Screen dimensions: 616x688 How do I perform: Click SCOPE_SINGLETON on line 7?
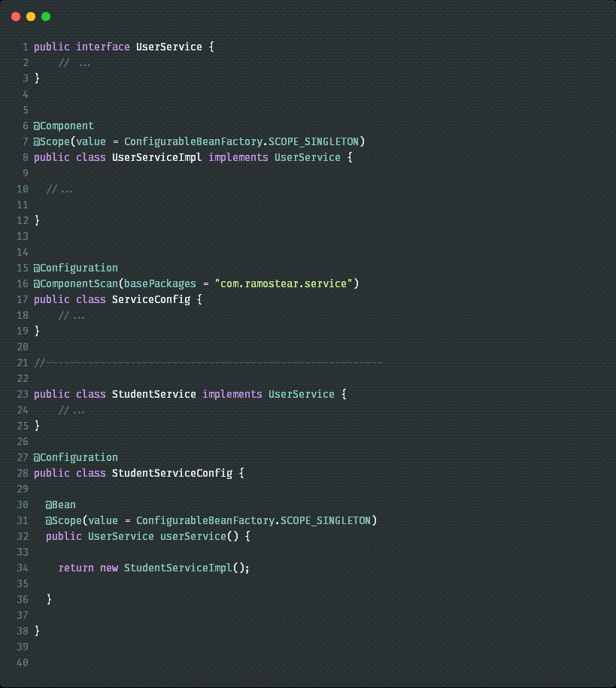click(314, 141)
